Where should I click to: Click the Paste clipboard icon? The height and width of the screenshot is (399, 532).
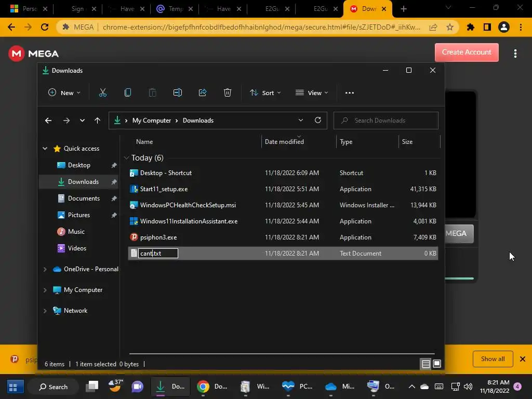pos(152,92)
